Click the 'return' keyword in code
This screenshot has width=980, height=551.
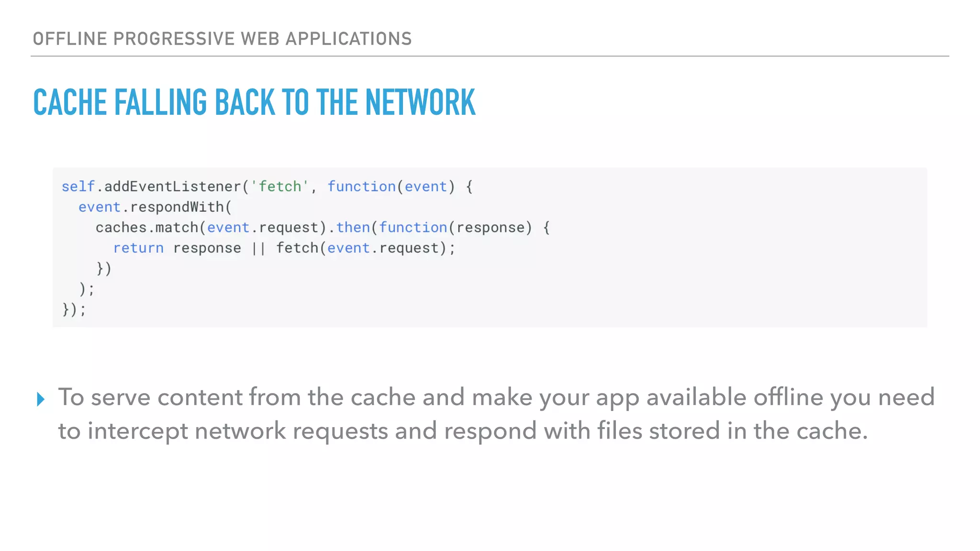coord(138,248)
